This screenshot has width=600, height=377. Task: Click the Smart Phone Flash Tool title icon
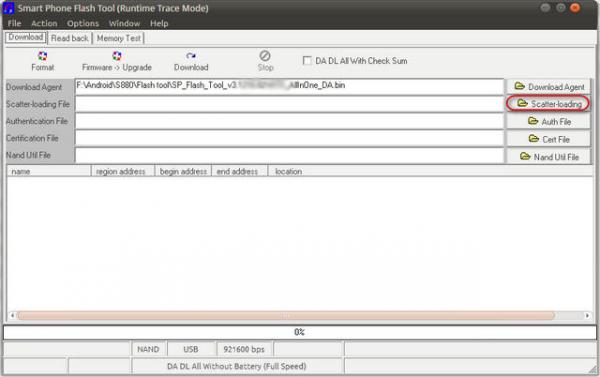[x=8, y=8]
